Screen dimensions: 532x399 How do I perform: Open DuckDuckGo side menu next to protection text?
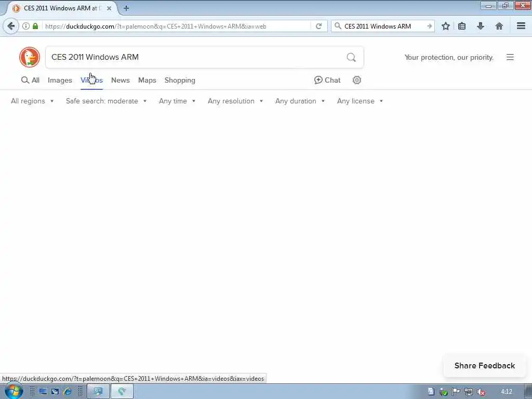(510, 57)
